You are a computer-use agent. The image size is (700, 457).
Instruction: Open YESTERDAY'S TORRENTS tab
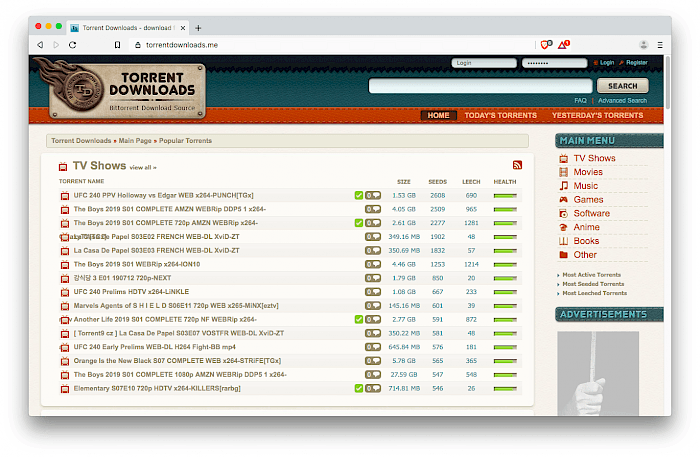pos(597,115)
